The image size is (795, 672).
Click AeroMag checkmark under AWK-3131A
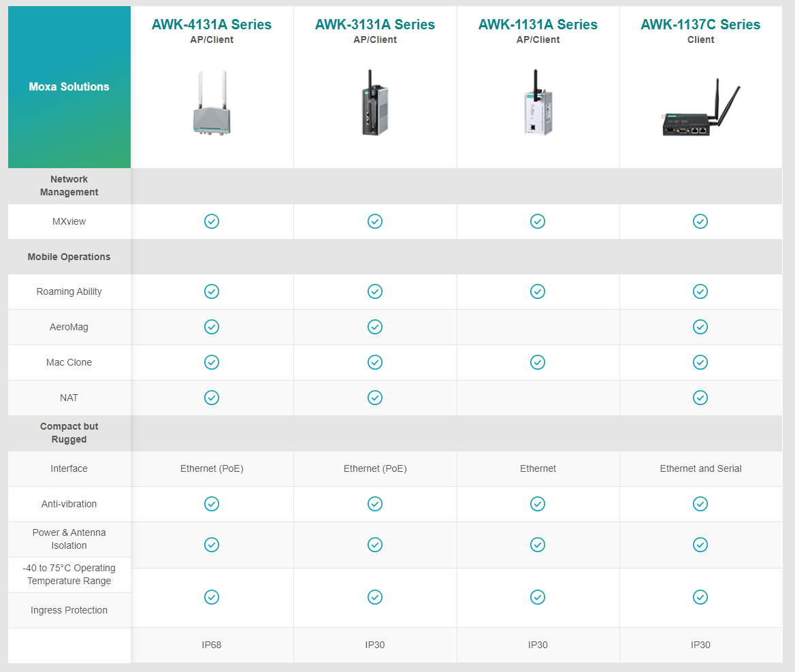(x=374, y=327)
